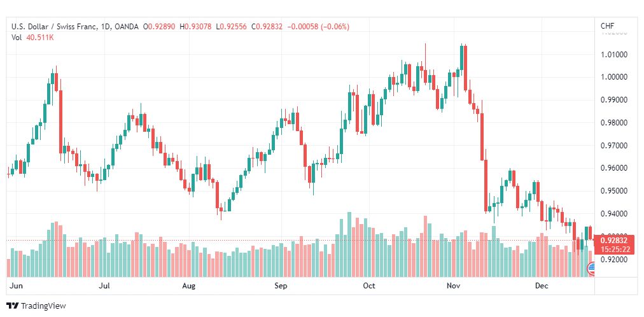Select the Vol 40.511K indicator legend
This screenshot has height=317, width=644.
(32, 38)
